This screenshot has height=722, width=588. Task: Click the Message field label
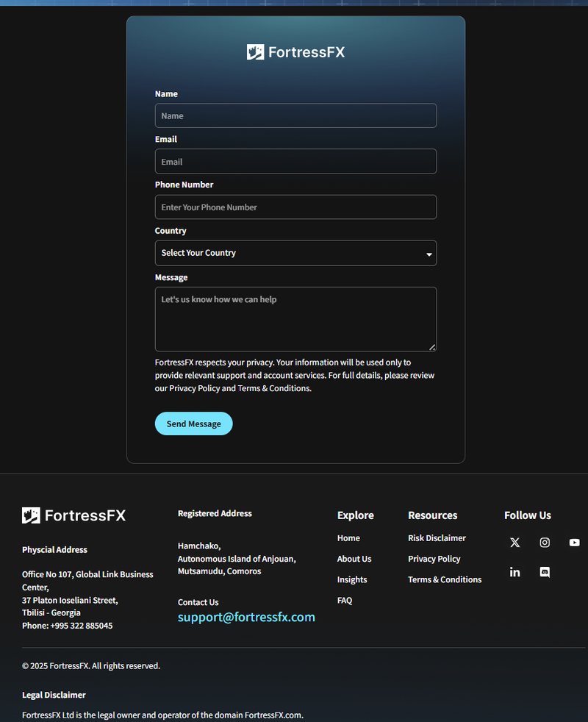(x=171, y=277)
